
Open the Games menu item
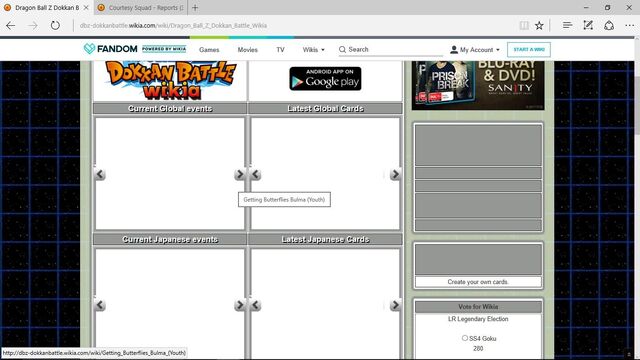point(209,49)
